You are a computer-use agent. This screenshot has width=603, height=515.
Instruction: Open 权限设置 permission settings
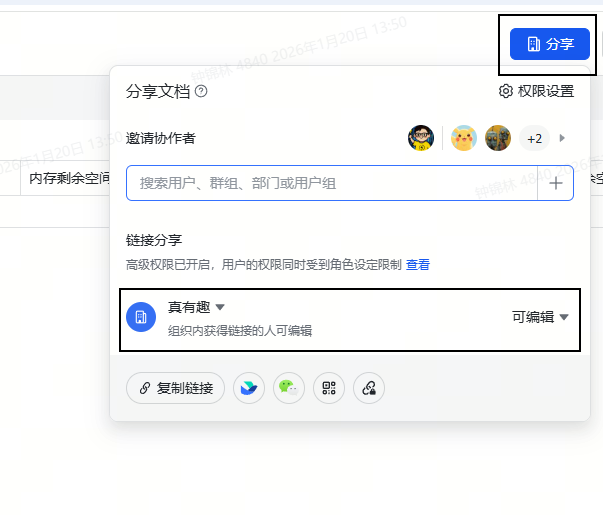(x=536, y=92)
